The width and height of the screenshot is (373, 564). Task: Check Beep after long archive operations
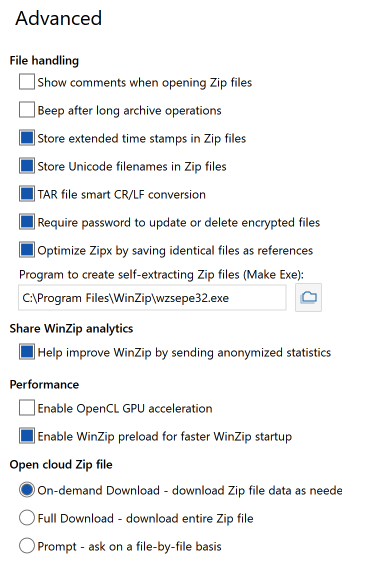pyautogui.click(x=27, y=110)
